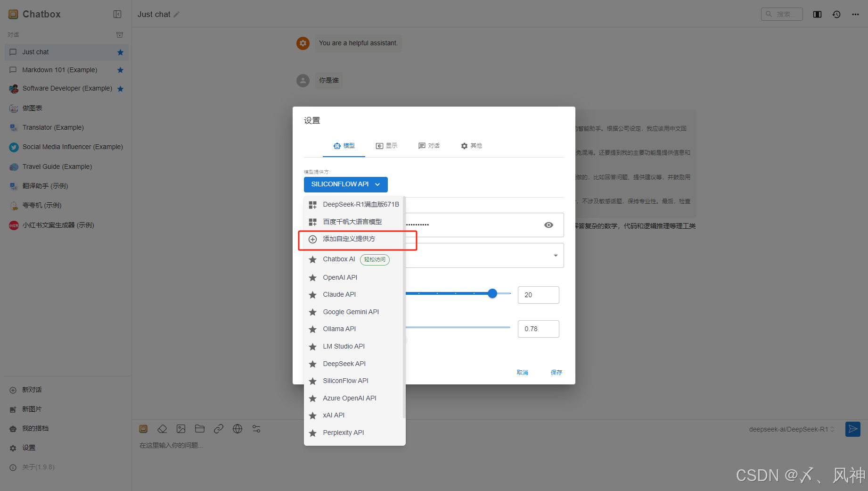Click the Chatbox logo icon in input toolbar

(x=143, y=429)
